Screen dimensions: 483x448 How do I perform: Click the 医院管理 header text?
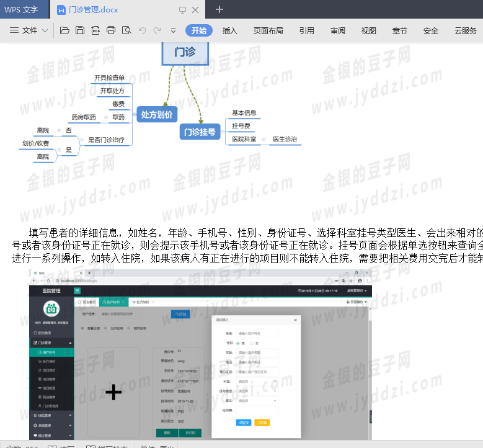(x=51, y=291)
